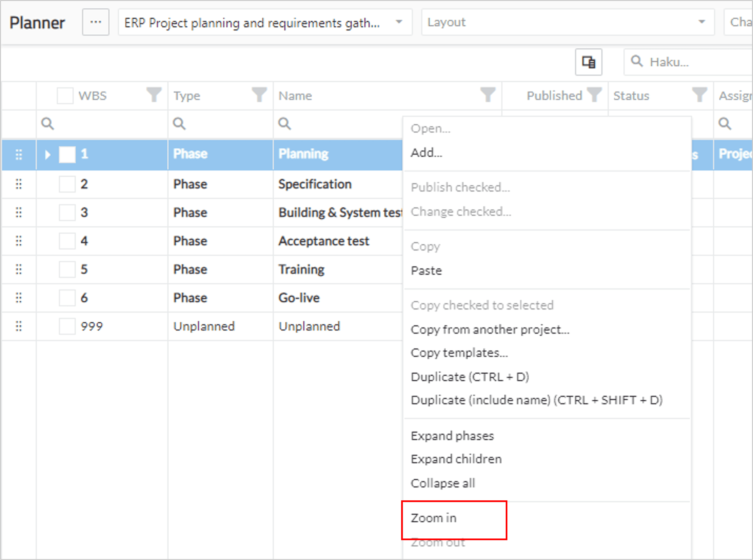Click the Planning name cell
The height and width of the screenshot is (560, 753).
pos(338,155)
